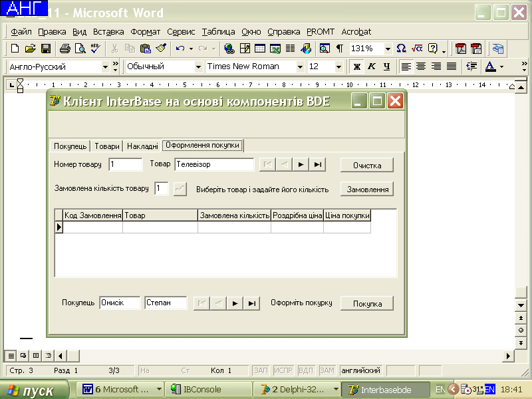This screenshot has height=399, width=532.
Task: Convert to PDF and email icon
Action: [476, 49]
